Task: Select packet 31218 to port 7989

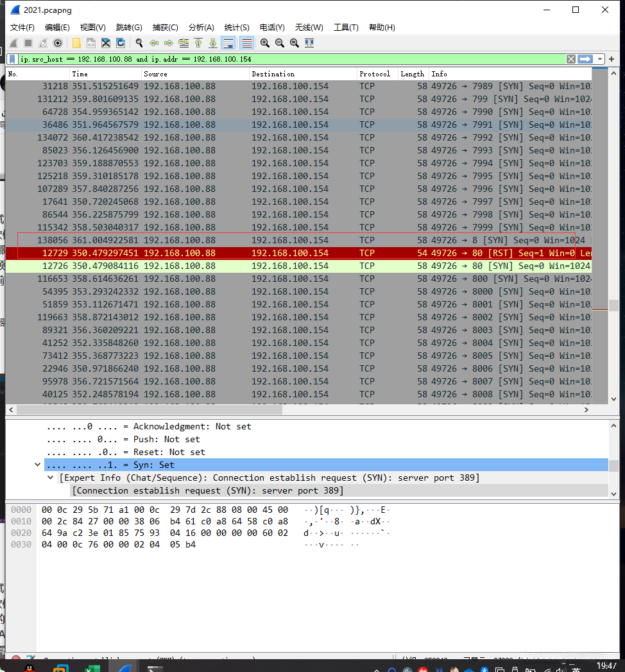Action: 298,87
